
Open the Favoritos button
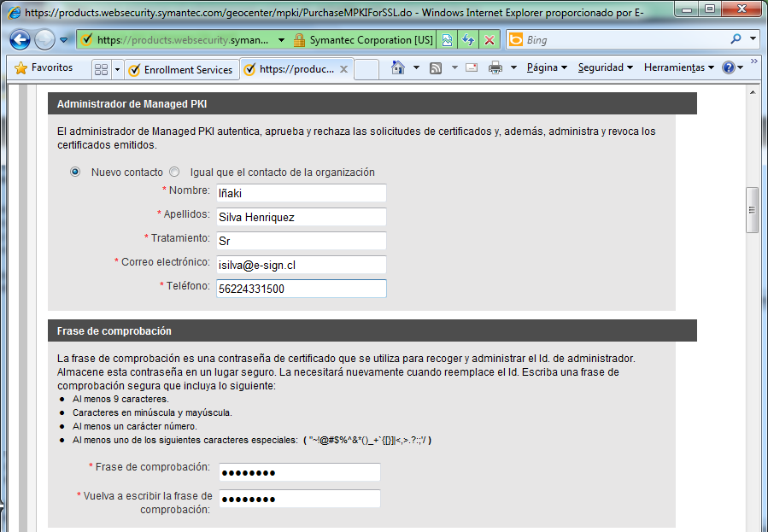tap(44, 68)
